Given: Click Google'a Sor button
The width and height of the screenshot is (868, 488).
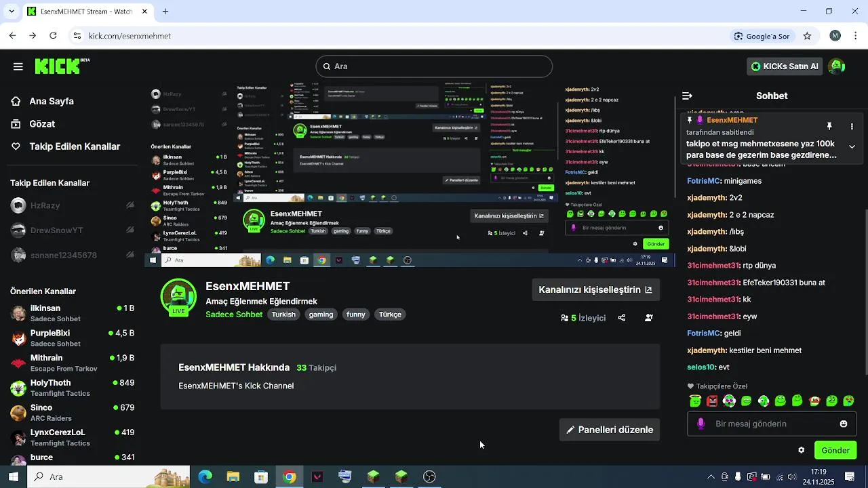Looking at the screenshot, I should tap(762, 36).
